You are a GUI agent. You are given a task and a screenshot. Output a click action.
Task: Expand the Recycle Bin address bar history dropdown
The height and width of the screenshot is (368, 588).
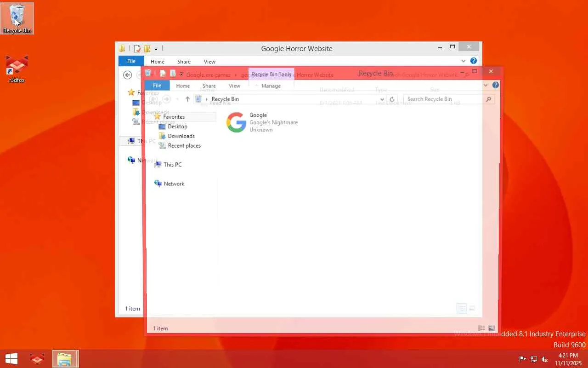point(382,99)
